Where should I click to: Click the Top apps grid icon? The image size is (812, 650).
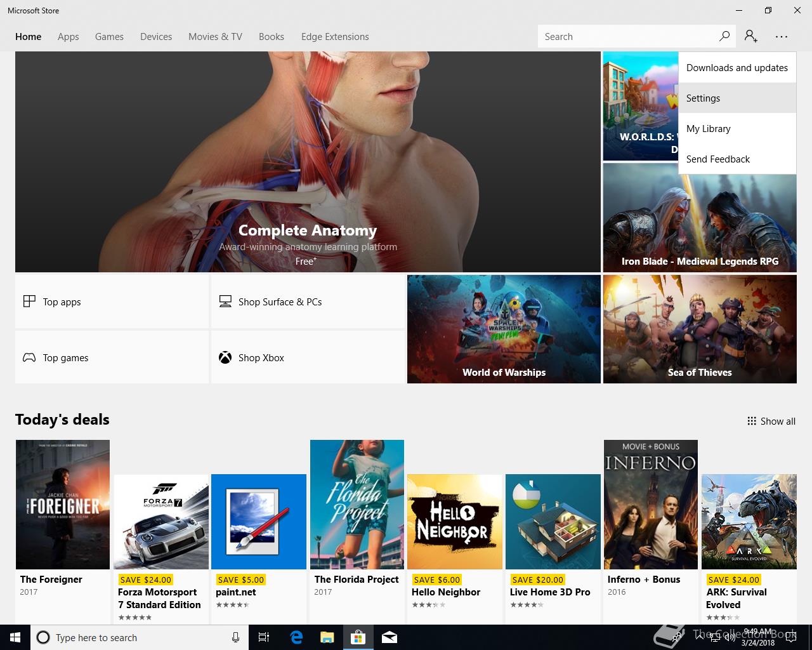click(29, 301)
